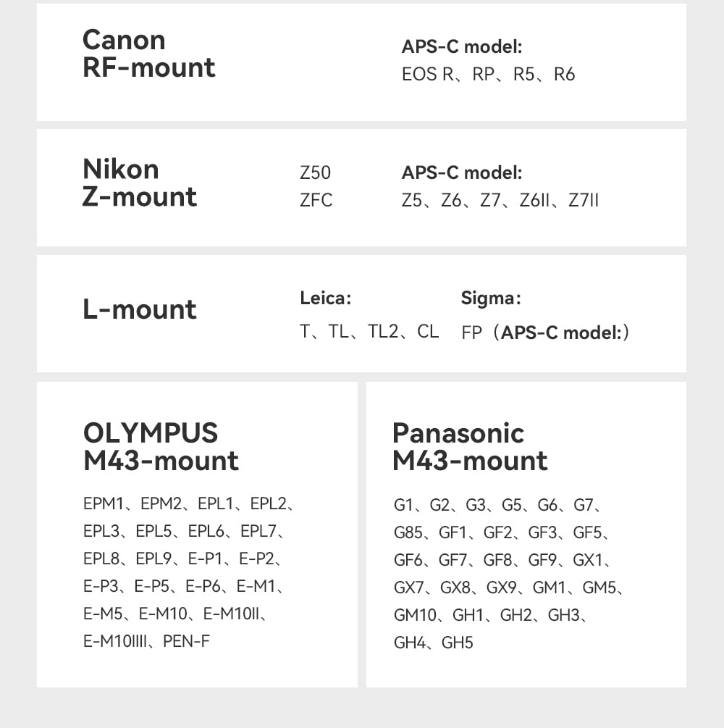The height and width of the screenshot is (728, 724).
Task: Select the PEN-F model text
Action: coord(186,641)
